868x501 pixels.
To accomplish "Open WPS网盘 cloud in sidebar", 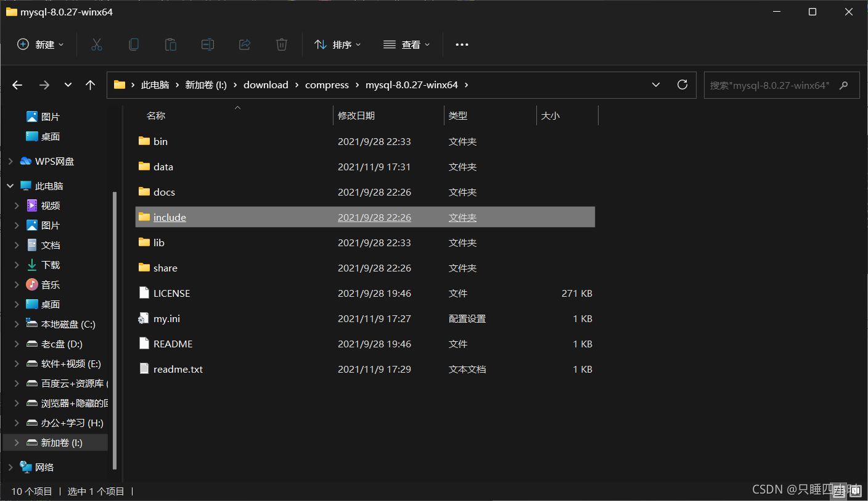I will 47,161.
